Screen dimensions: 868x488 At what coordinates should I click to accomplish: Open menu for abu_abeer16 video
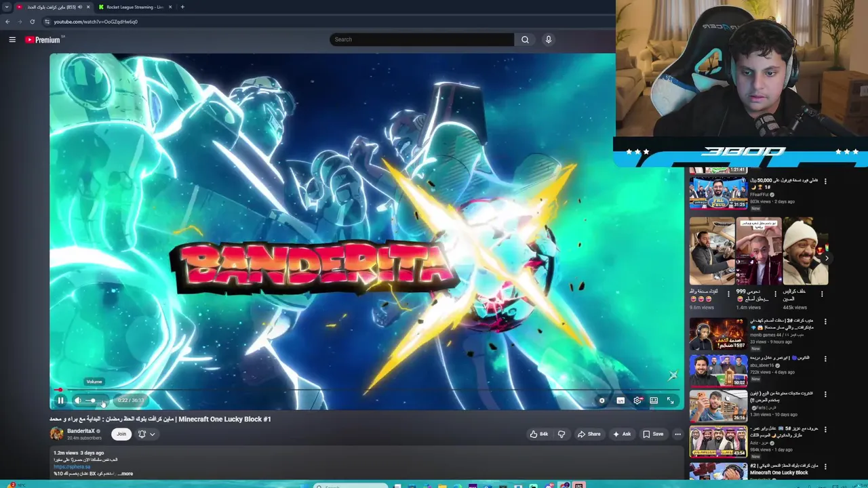(x=825, y=359)
